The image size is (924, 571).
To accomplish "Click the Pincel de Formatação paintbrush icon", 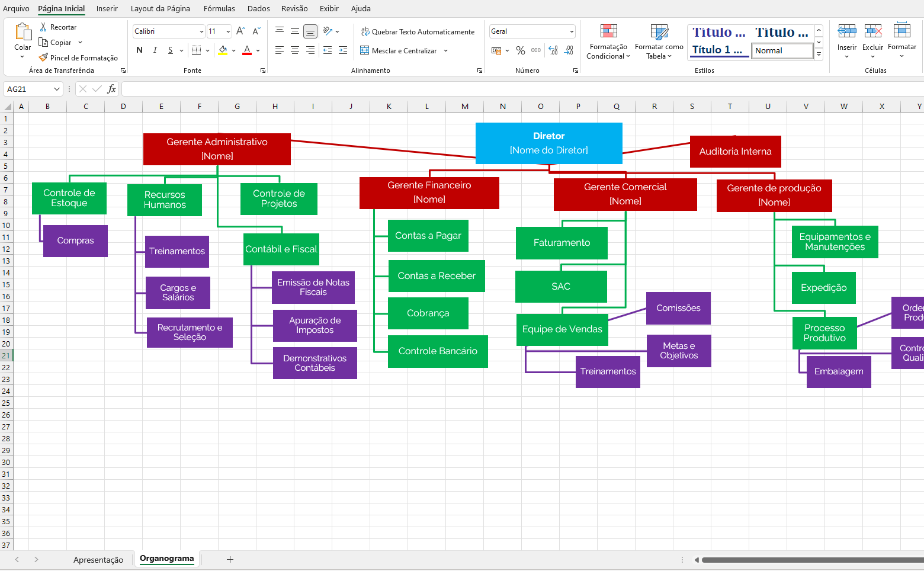I will coord(43,57).
